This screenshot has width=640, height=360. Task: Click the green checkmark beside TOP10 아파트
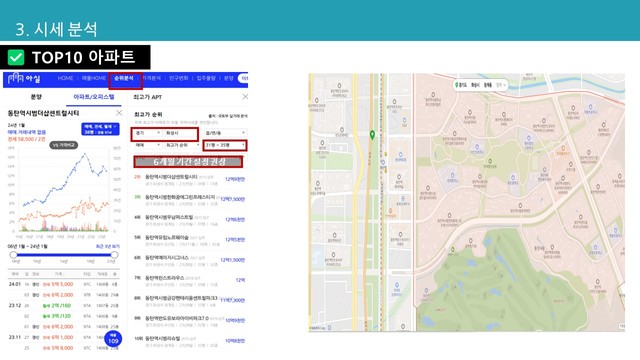(x=16, y=58)
